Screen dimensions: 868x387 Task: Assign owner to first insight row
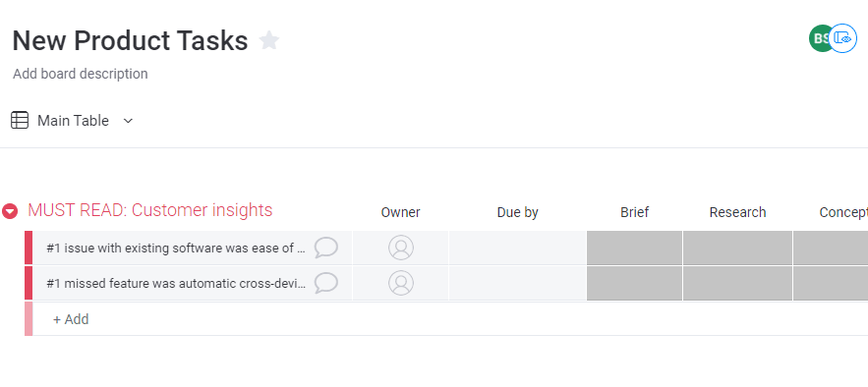(x=401, y=248)
